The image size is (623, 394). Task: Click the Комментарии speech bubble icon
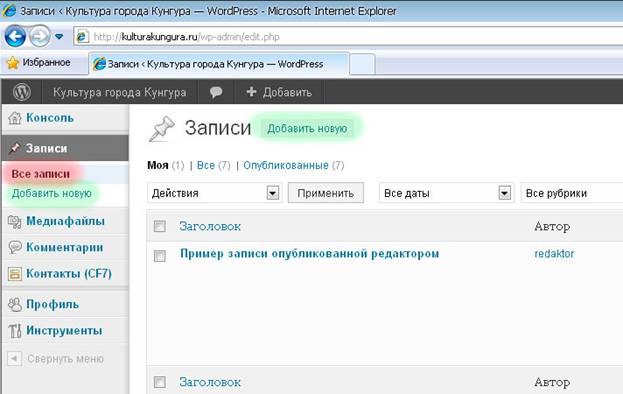click(15, 247)
